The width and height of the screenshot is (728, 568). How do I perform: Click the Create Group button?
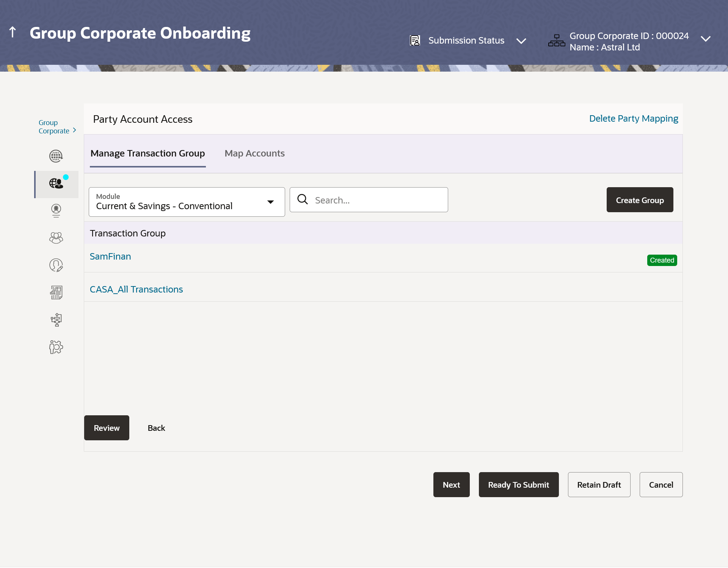(640, 200)
